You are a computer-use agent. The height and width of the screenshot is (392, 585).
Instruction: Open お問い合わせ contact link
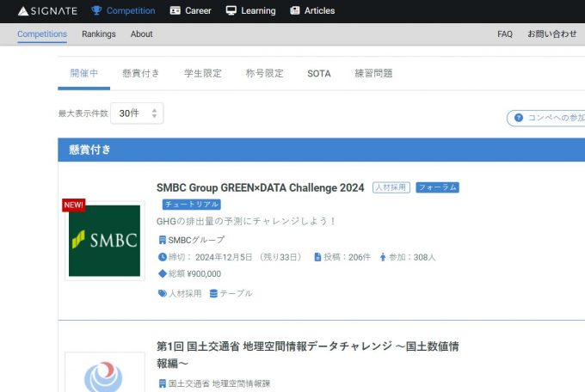pos(551,34)
